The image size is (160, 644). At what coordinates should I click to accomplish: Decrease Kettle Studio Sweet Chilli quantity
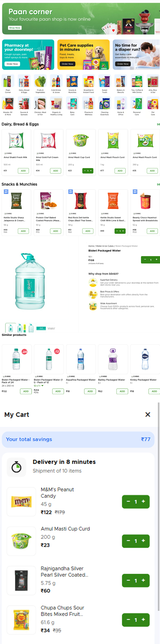click(117, 231)
